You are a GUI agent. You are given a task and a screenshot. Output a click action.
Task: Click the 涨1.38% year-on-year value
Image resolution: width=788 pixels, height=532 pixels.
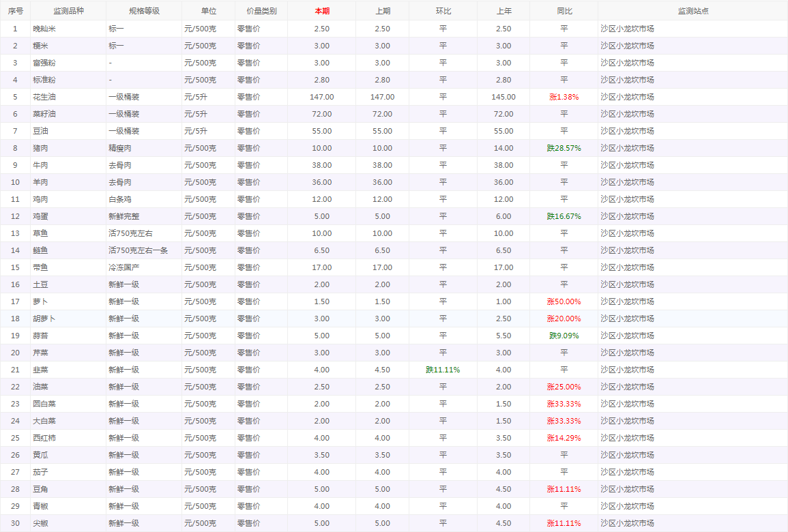point(564,97)
